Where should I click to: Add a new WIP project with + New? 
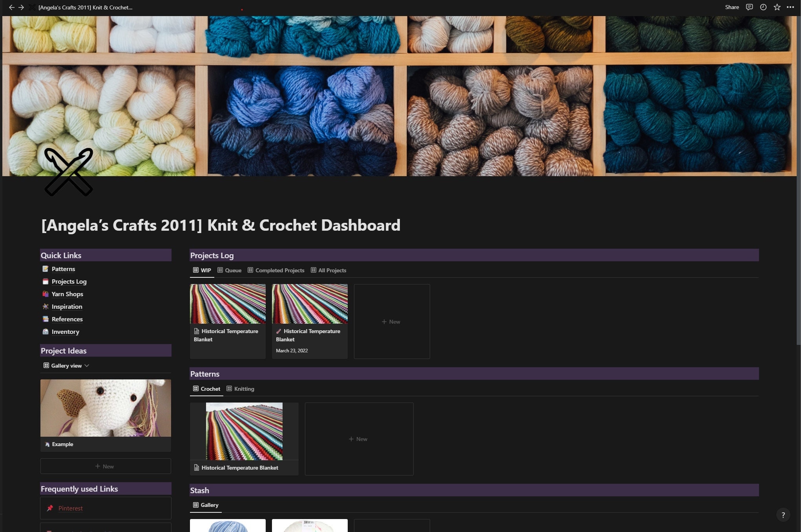(x=391, y=321)
